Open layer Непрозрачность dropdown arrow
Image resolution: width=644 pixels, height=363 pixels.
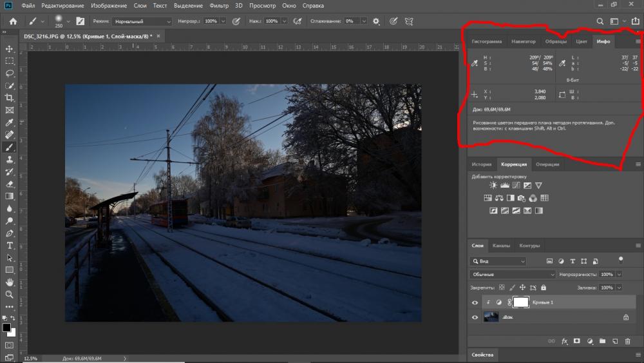pyautogui.click(x=619, y=274)
